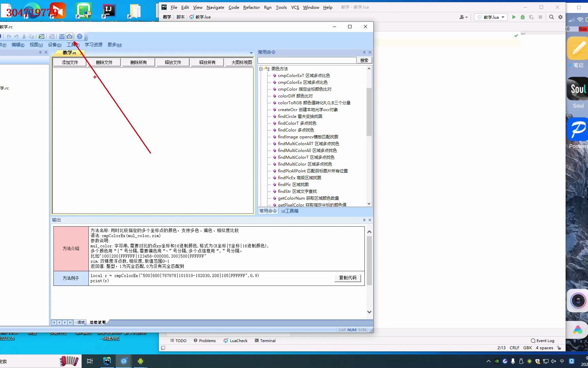Click the 删除所有 button
This screenshot has width=588, height=368.
(x=138, y=62)
